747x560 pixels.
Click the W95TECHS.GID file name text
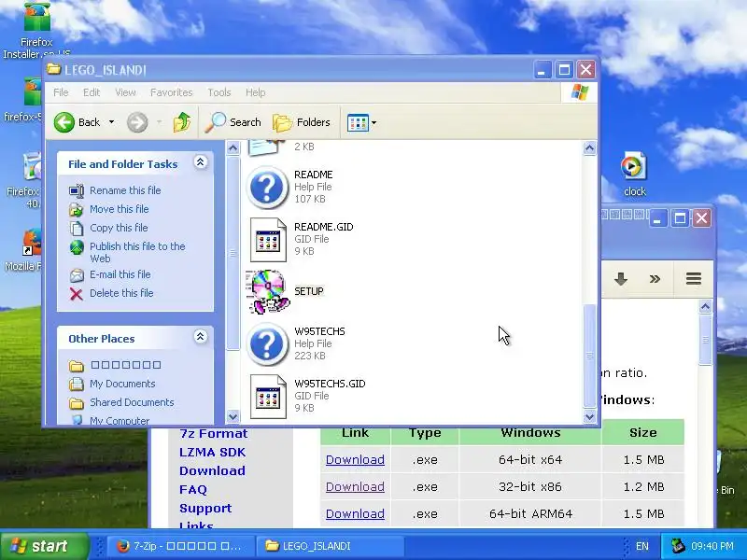[330, 384]
